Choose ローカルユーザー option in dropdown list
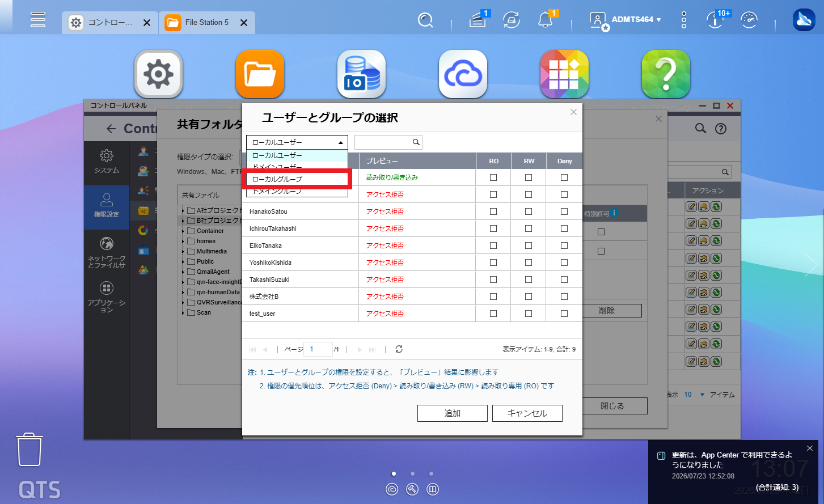Screen dimensions: 824x504 coord(297,155)
